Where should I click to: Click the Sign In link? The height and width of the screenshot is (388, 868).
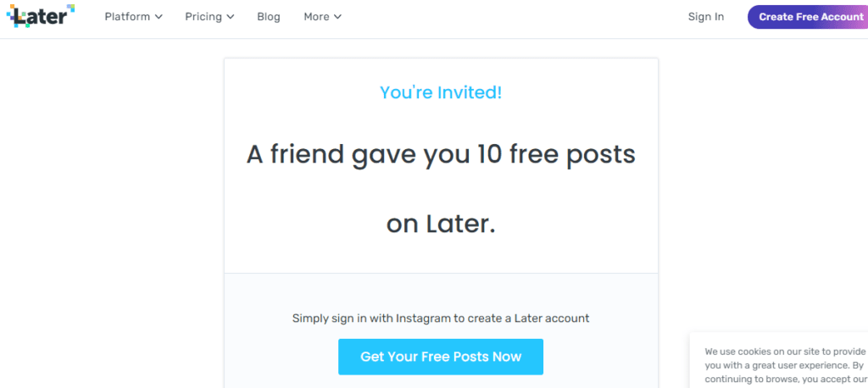(x=706, y=17)
